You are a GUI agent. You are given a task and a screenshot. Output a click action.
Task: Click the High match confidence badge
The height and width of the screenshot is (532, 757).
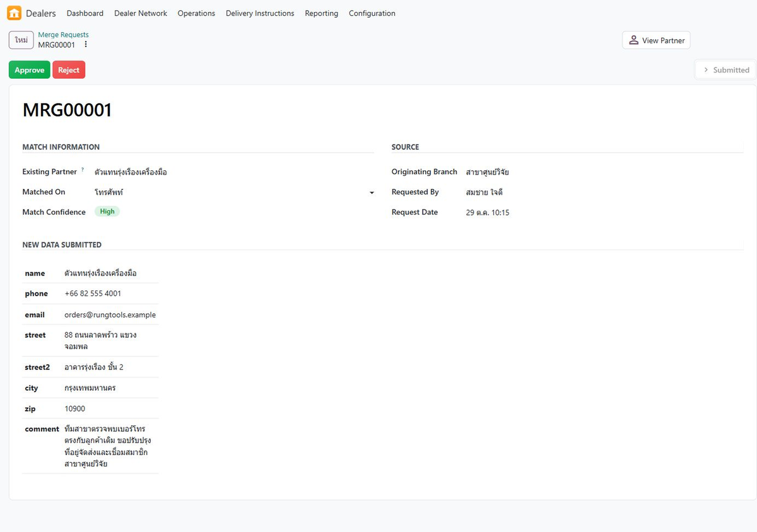click(x=107, y=212)
